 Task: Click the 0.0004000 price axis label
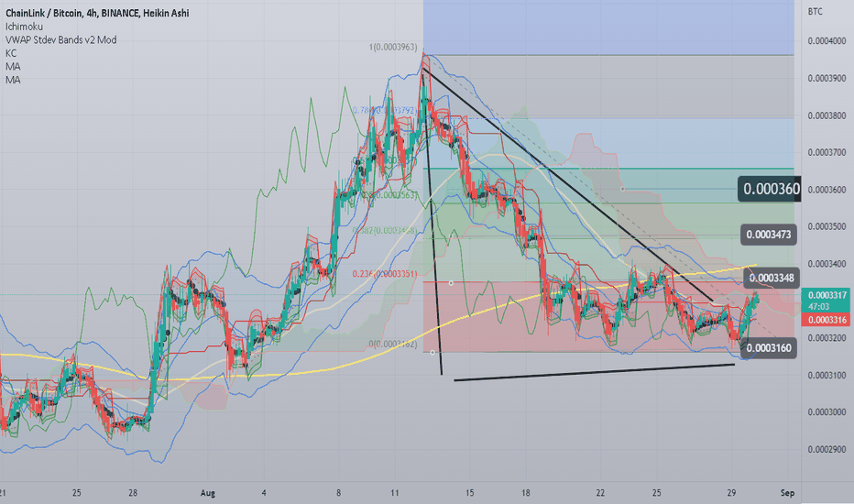click(827, 41)
